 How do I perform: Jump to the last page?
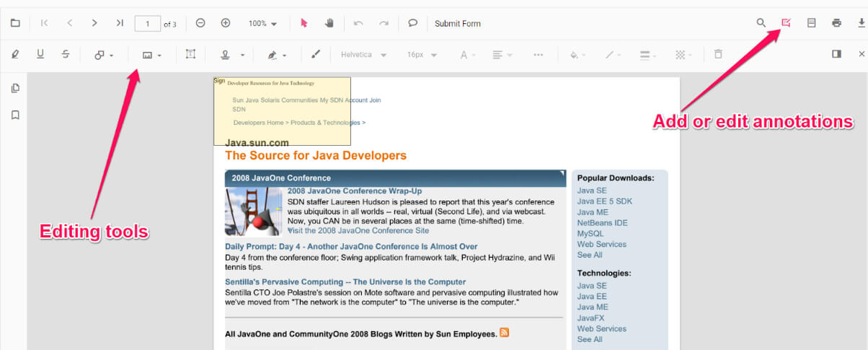pos(120,23)
